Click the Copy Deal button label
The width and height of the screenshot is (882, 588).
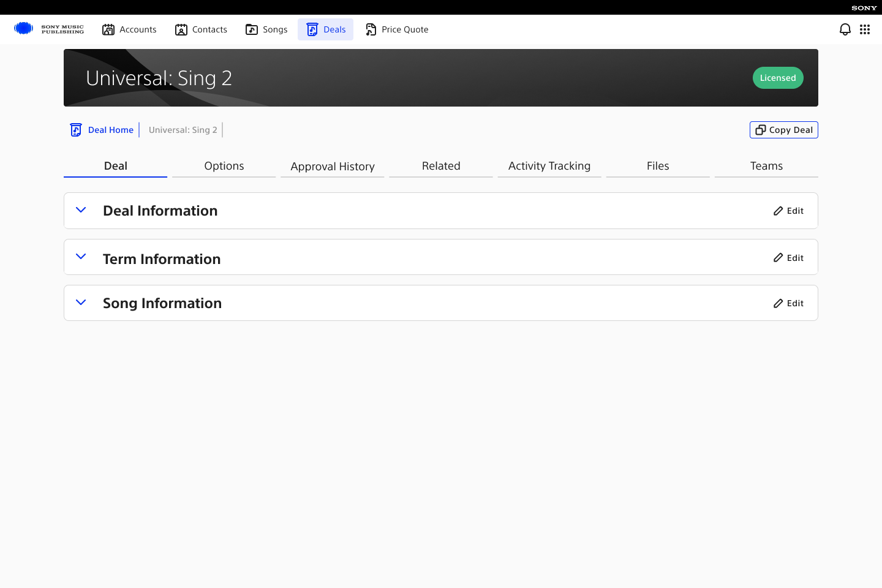(791, 130)
